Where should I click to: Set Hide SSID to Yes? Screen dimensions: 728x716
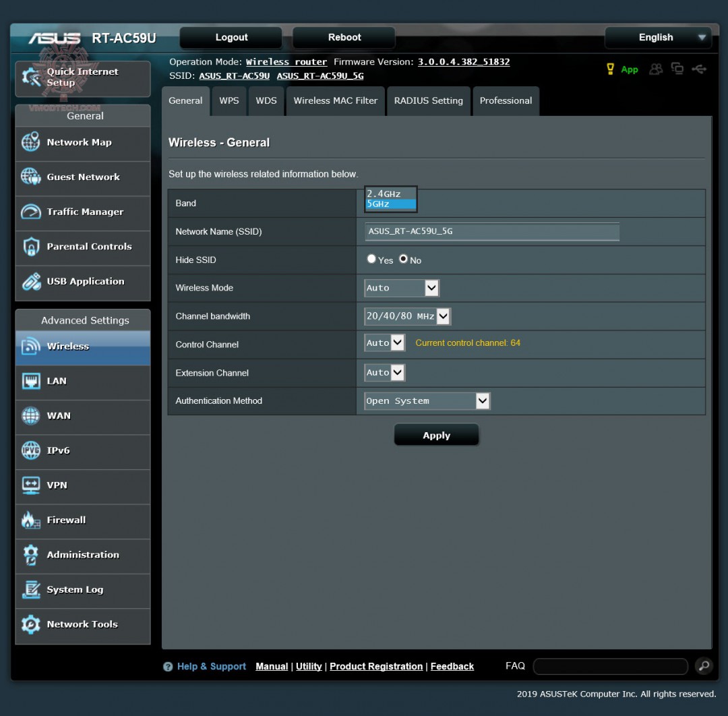coord(371,259)
